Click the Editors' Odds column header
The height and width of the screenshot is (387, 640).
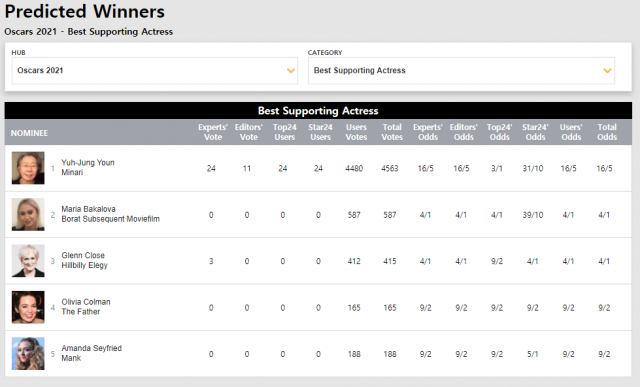[x=464, y=132]
